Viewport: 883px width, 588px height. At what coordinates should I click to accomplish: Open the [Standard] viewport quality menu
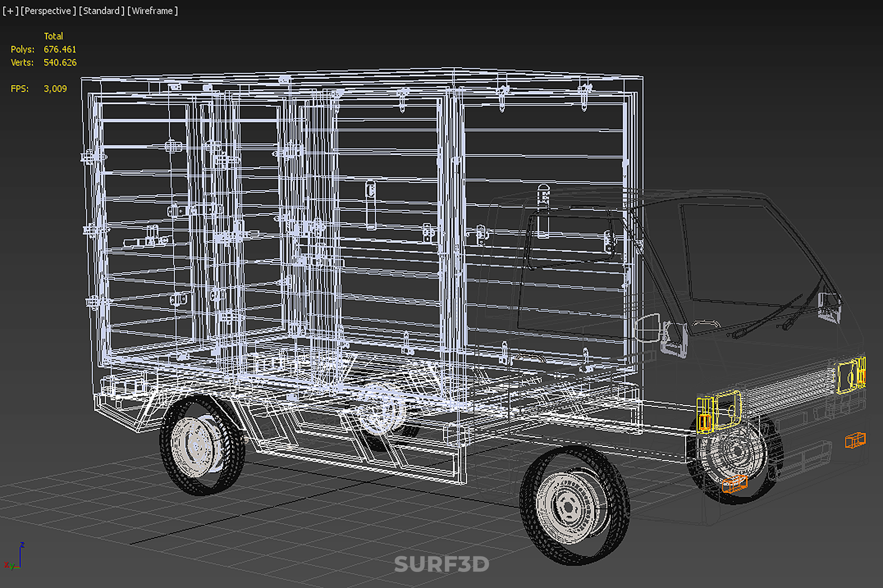pyautogui.click(x=101, y=11)
